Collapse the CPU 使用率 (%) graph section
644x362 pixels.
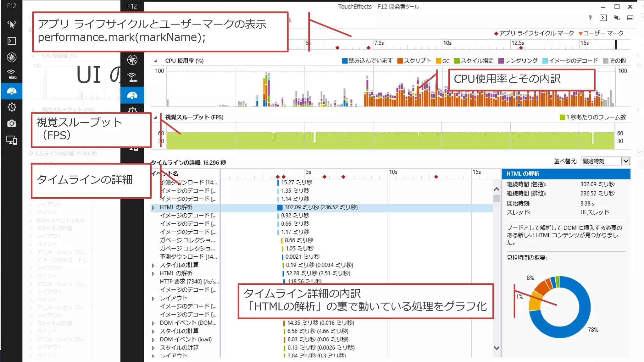click(x=155, y=61)
